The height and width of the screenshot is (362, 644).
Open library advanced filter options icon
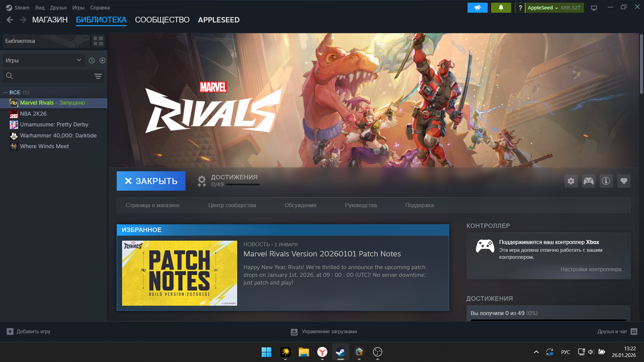(98, 76)
